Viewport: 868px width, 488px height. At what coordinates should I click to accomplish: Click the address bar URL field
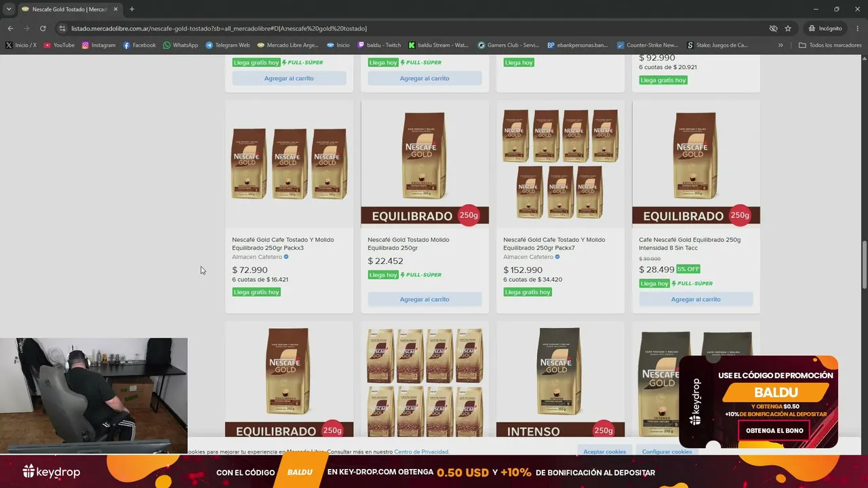407,28
